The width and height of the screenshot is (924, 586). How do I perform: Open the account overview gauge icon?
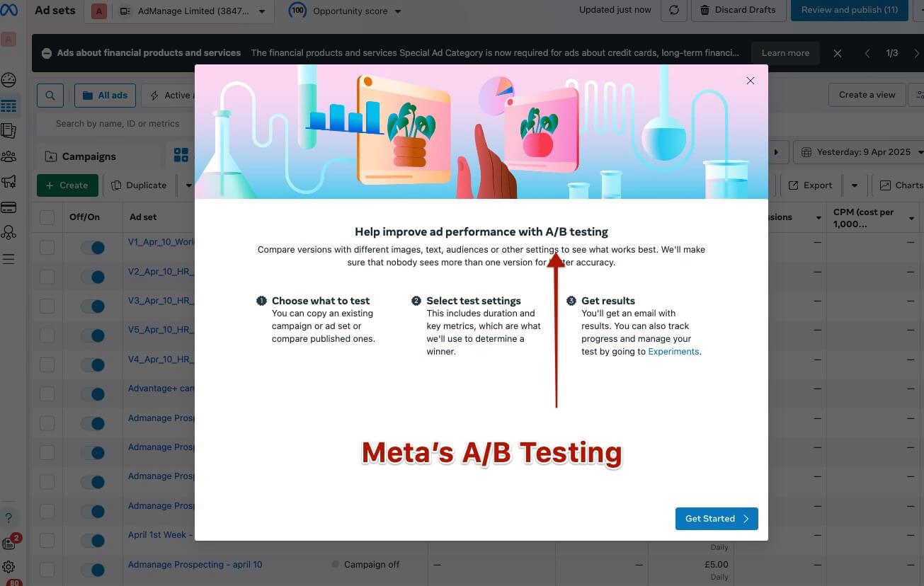coord(8,80)
